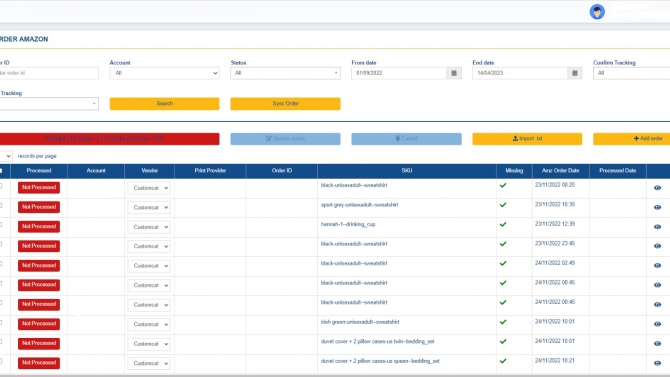The width and height of the screenshot is (670, 377).
Task: Open the End date calendar picker
Action: pos(575,73)
